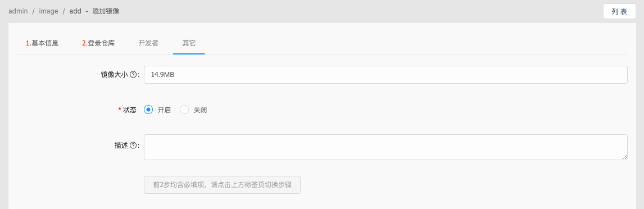Image resolution: width=644 pixels, height=209 pixels.
Task: Go to image in the breadcrumb
Action: (x=48, y=11)
